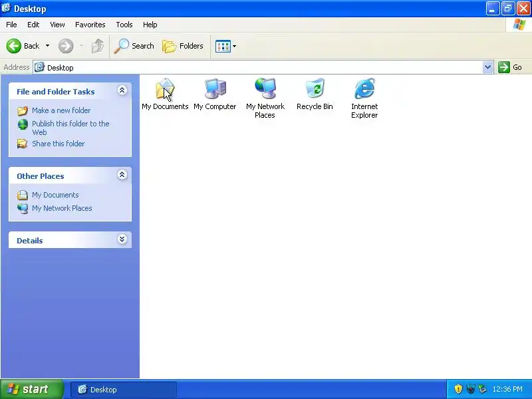Go to My Documents in Other Places
This screenshot has width=532, height=399.
(x=55, y=195)
